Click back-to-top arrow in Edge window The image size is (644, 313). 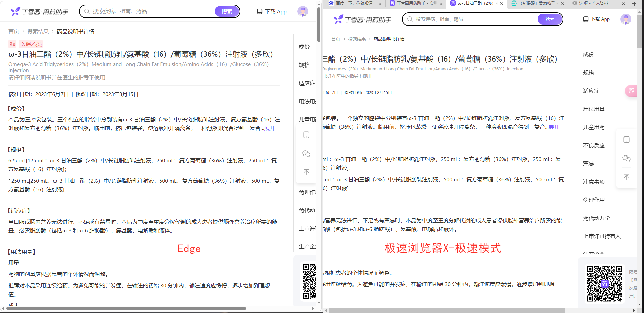306,172
